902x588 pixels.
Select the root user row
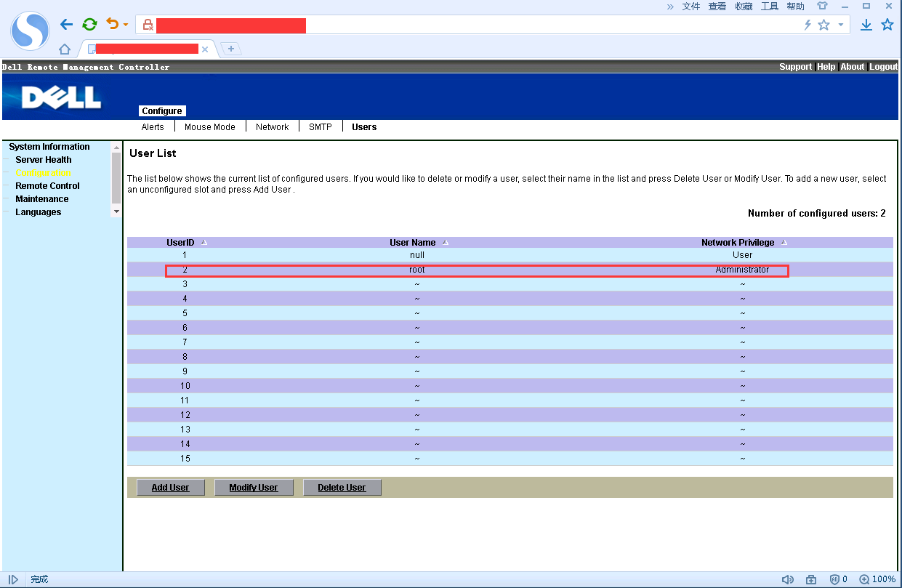click(510, 270)
